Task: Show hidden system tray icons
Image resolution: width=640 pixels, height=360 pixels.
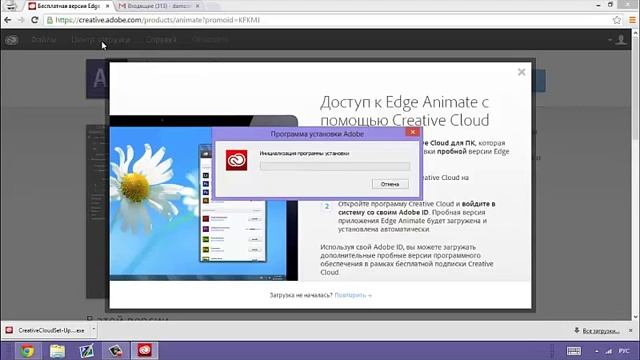Action: click(x=596, y=351)
